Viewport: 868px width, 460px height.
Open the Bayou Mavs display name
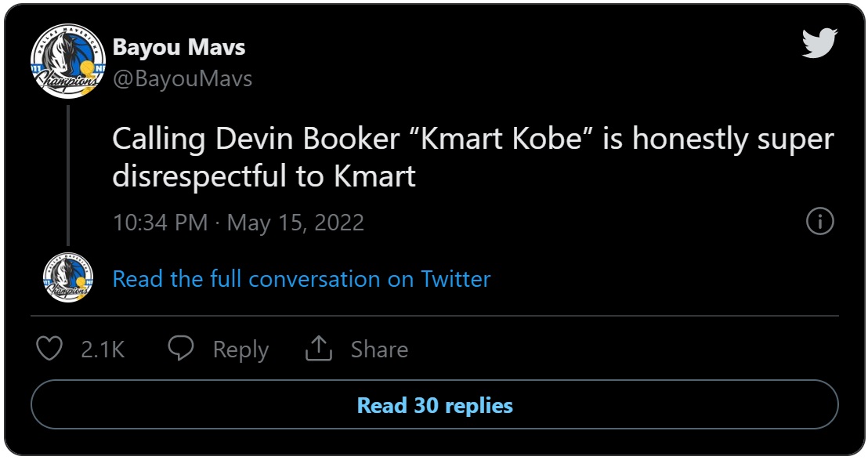coord(179,48)
